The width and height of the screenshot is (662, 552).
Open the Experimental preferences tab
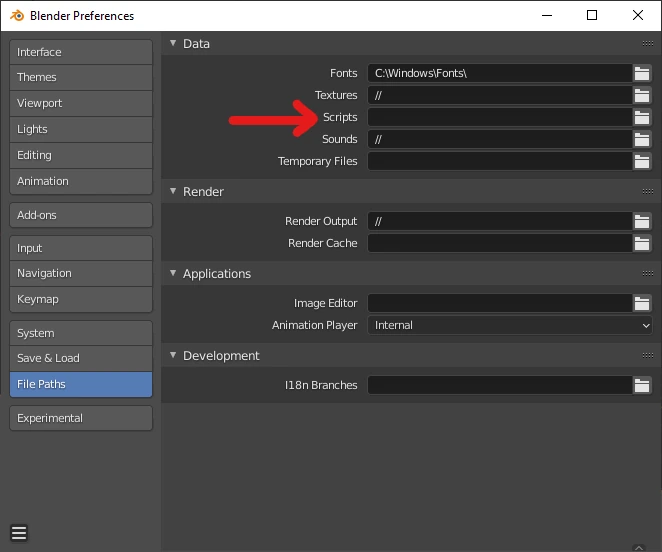tap(81, 418)
